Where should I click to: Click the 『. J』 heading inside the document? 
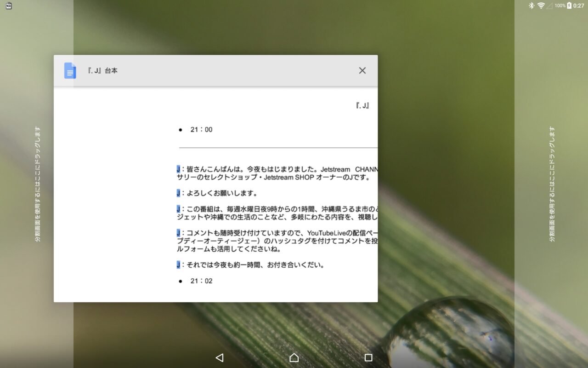click(362, 106)
